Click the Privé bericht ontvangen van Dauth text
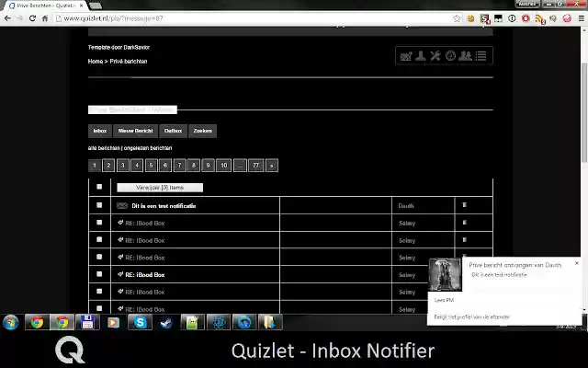Viewport: 588px width, 368px height. tap(515, 265)
